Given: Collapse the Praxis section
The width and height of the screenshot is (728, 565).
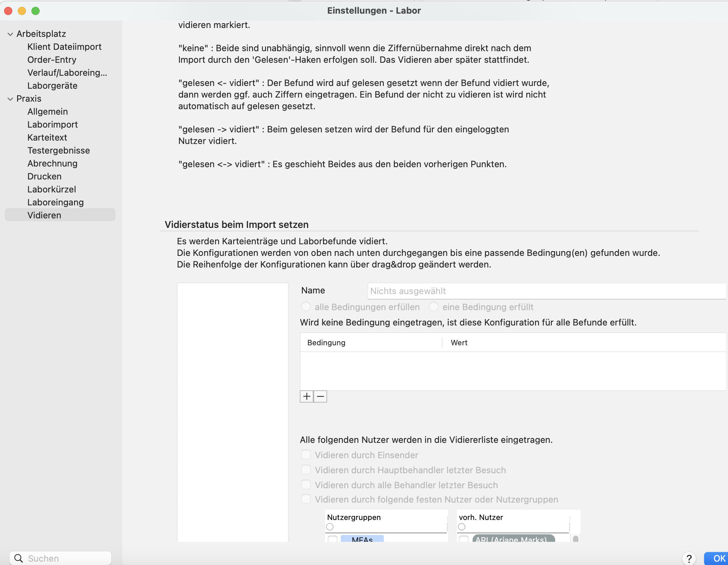Looking at the screenshot, I should [10, 99].
